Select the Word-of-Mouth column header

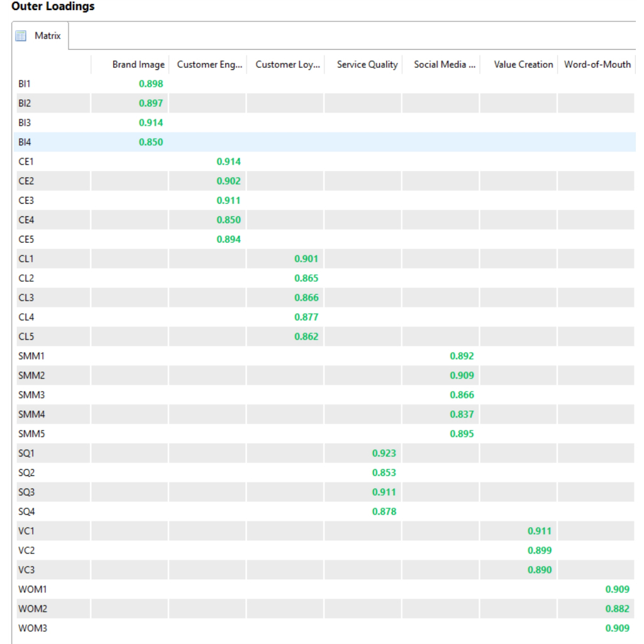(x=597, y=64)
